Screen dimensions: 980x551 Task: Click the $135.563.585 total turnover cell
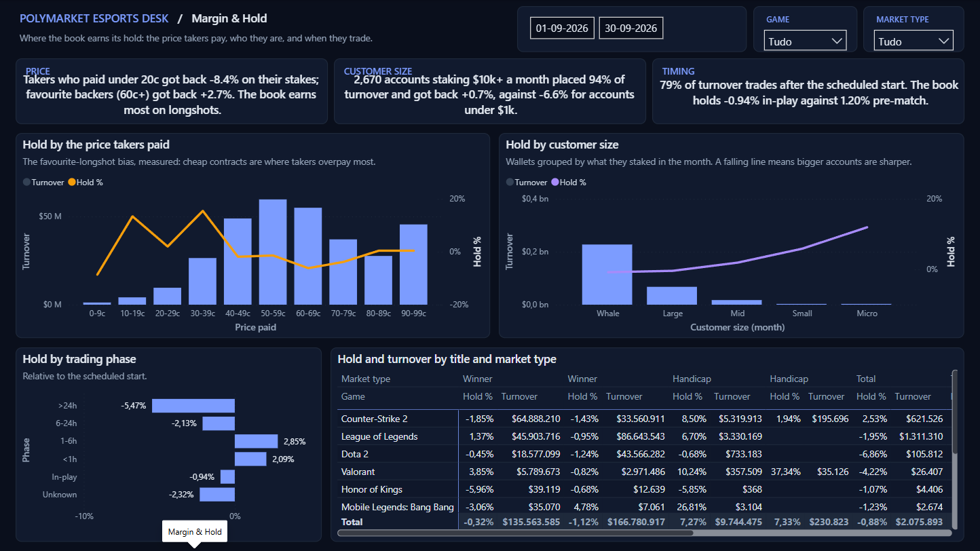531,522
